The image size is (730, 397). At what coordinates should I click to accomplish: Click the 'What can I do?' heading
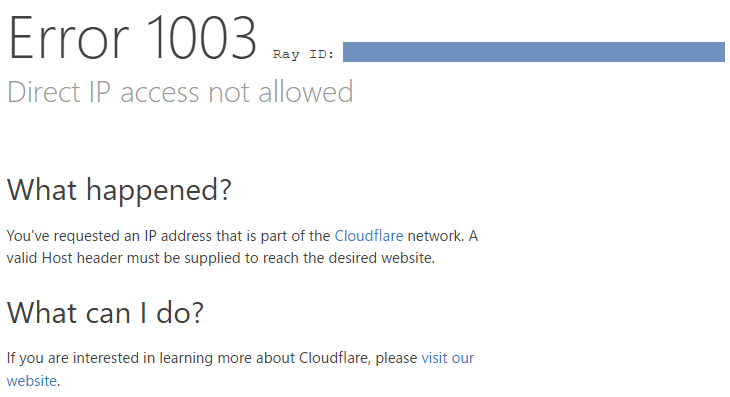point(105,312)
